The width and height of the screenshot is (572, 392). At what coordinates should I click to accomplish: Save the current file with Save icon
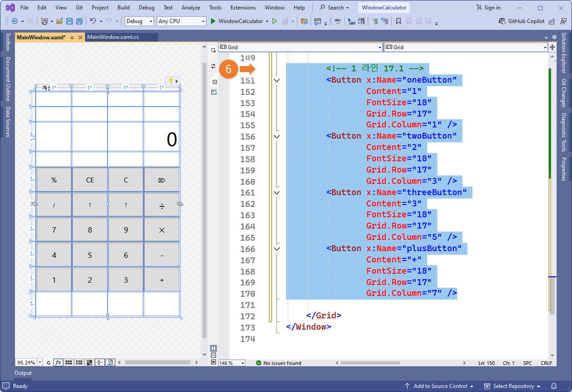[x=69, y=21]
